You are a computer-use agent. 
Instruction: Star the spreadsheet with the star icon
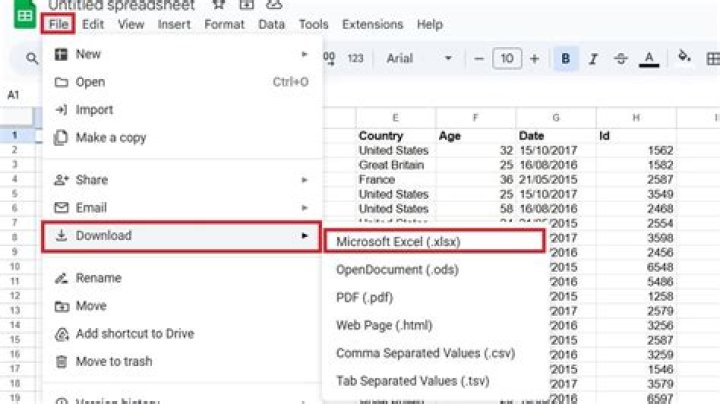coord(219,5)
